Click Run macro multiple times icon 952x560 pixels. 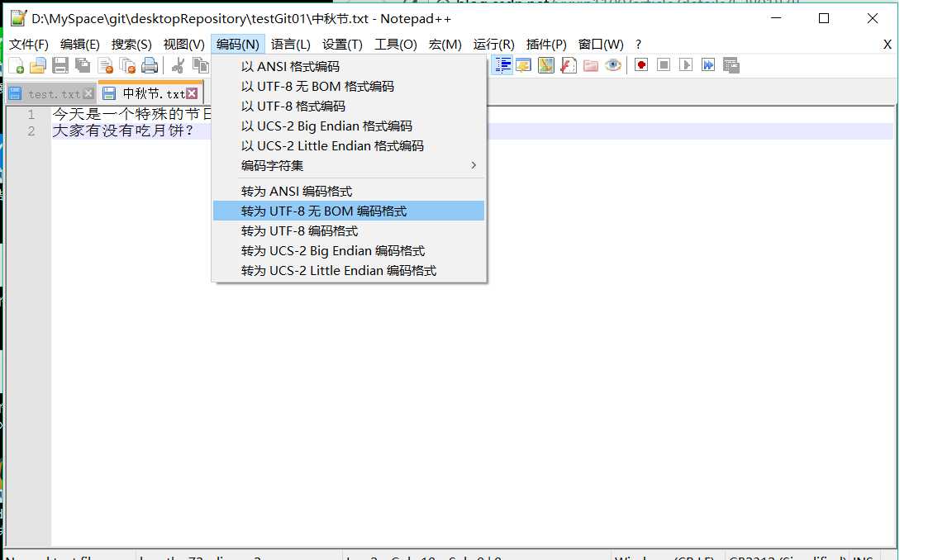pos(708,65)
